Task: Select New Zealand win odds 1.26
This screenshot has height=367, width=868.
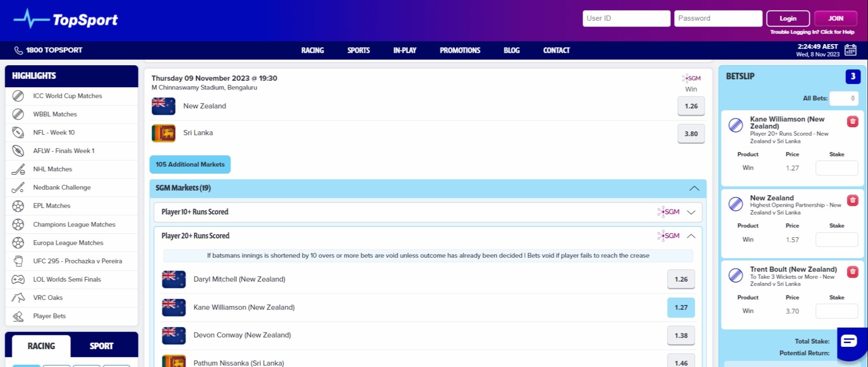Action: (x=691, y=106)
